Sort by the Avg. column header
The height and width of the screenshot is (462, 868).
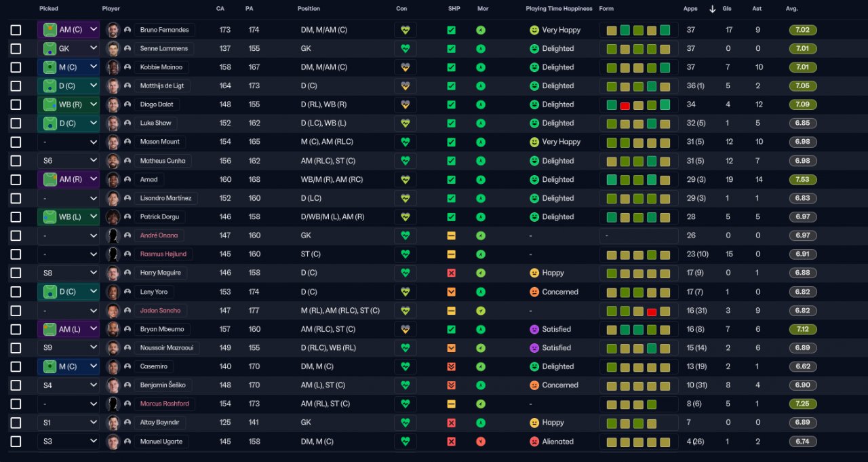click(792, 9)
